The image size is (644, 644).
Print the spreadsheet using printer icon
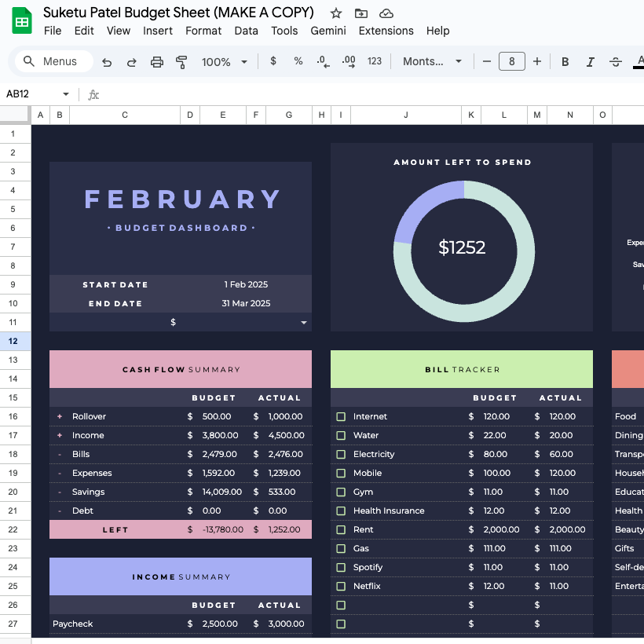[157, 62]
